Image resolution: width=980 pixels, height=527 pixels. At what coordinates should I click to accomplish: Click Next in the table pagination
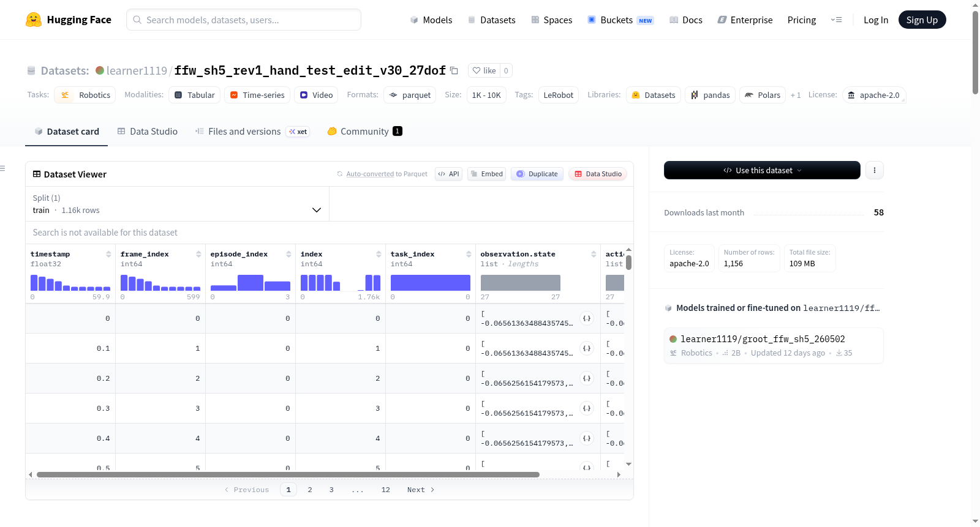point(421,490)
